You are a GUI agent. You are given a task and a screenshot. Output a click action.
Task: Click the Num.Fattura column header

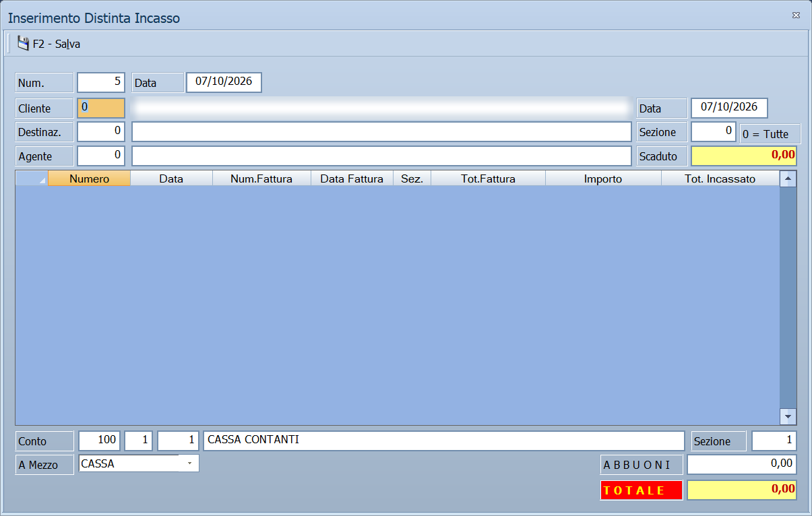pos(261,179)
